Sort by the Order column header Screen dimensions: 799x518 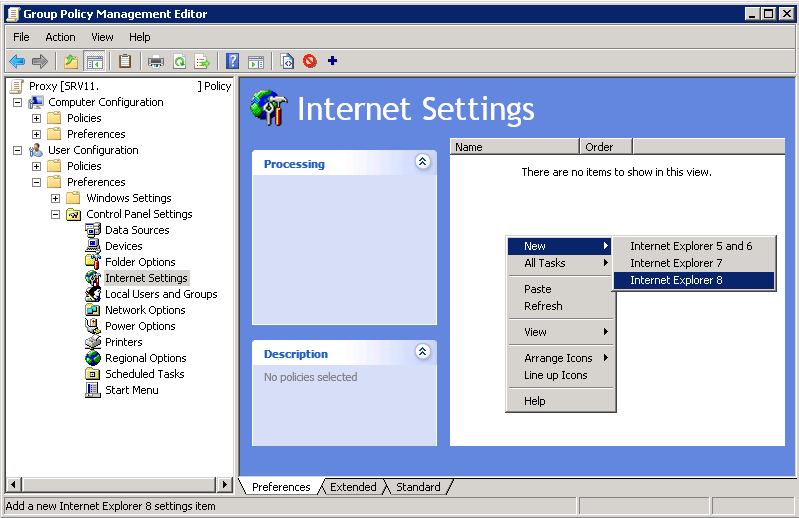click(606, 147)
